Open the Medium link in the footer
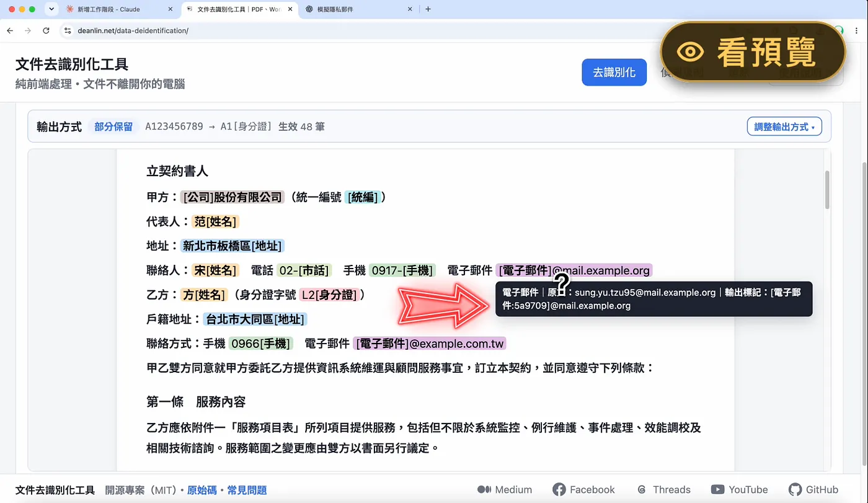 point(505,489)
